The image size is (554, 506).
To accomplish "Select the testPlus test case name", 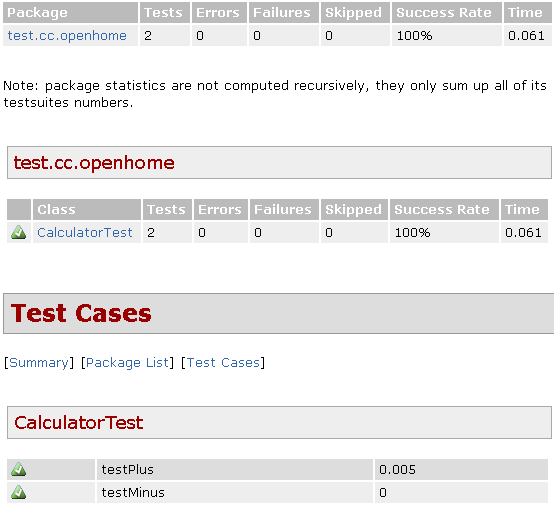I will 128,469.
